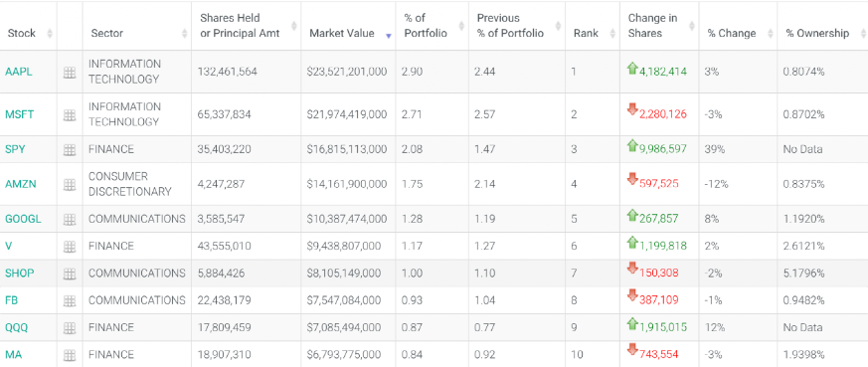Follow the FB ticker link
868x367 pixels.
11,300
